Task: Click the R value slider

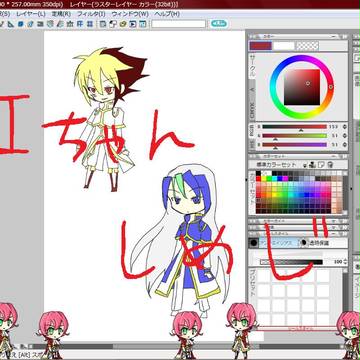Action: tap(294, 127)
